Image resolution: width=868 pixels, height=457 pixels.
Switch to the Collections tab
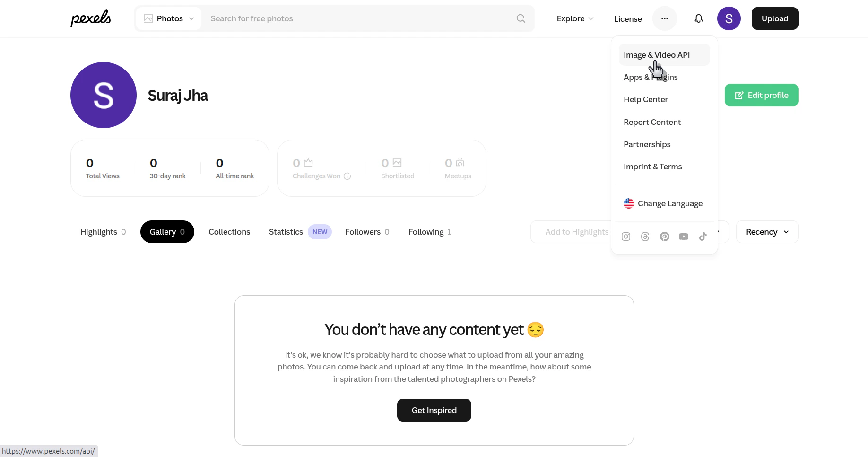[229, 232]
